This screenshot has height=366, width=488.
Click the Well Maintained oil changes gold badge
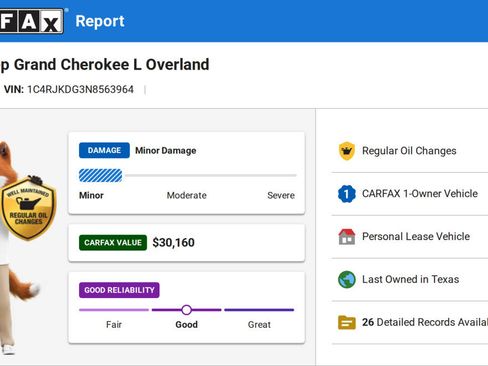tap(28, 208)
